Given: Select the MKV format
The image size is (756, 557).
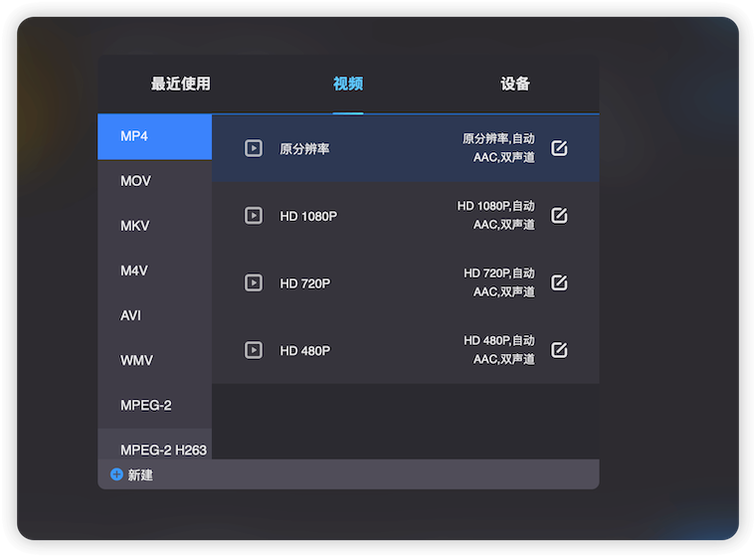Looking at the screenshot, I should point(154,226).
